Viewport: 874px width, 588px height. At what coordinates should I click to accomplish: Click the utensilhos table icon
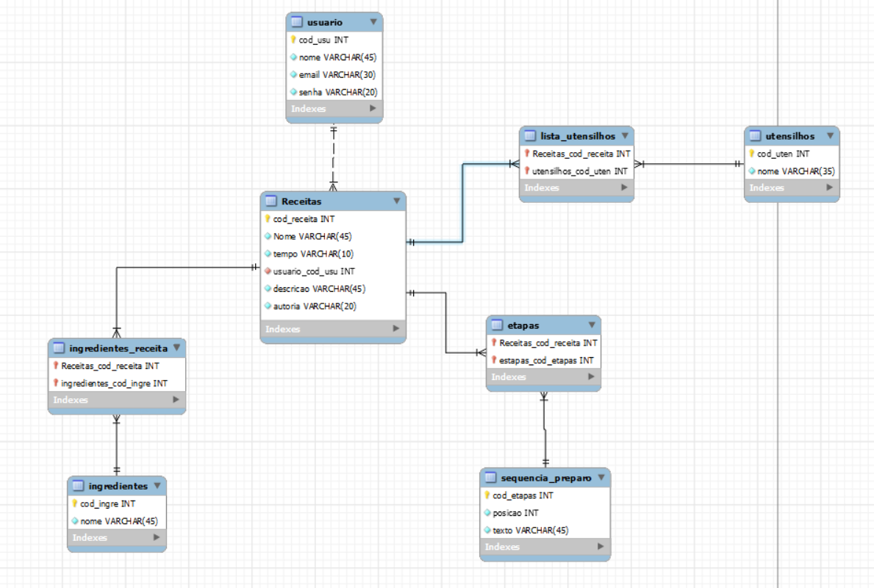pos(755,136)
